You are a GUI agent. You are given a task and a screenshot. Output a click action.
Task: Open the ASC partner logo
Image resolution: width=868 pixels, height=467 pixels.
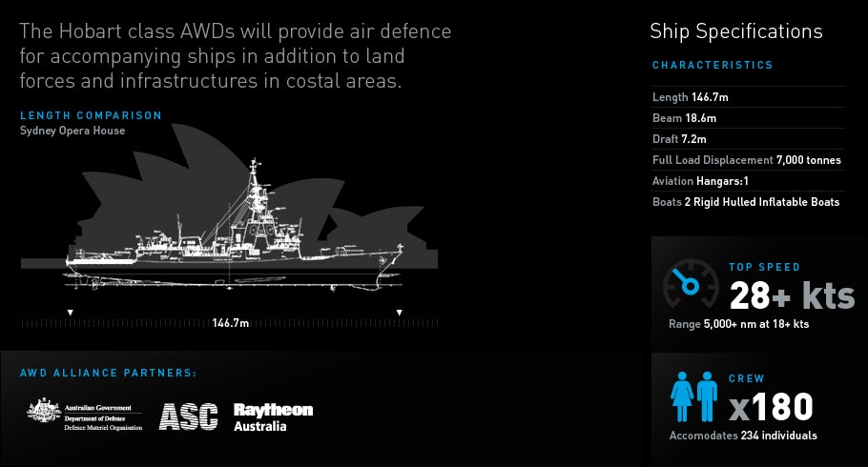(x=188, y=416)
